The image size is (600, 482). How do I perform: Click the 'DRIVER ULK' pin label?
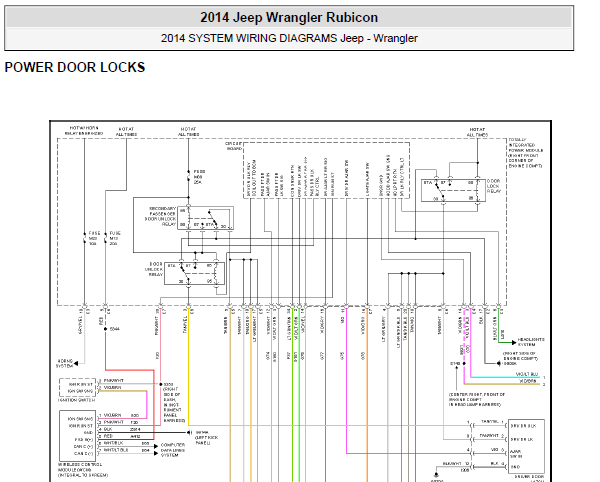point(523,426)
